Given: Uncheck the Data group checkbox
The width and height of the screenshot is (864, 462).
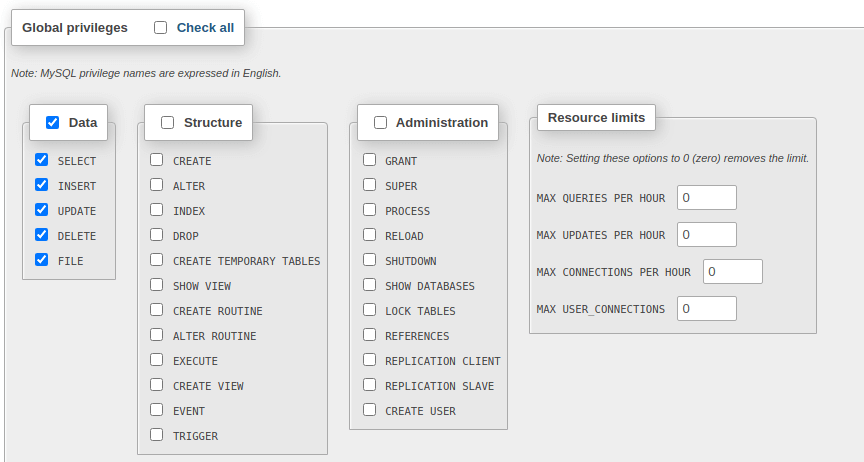Looking at the screenshot, I should click(52, 122).
